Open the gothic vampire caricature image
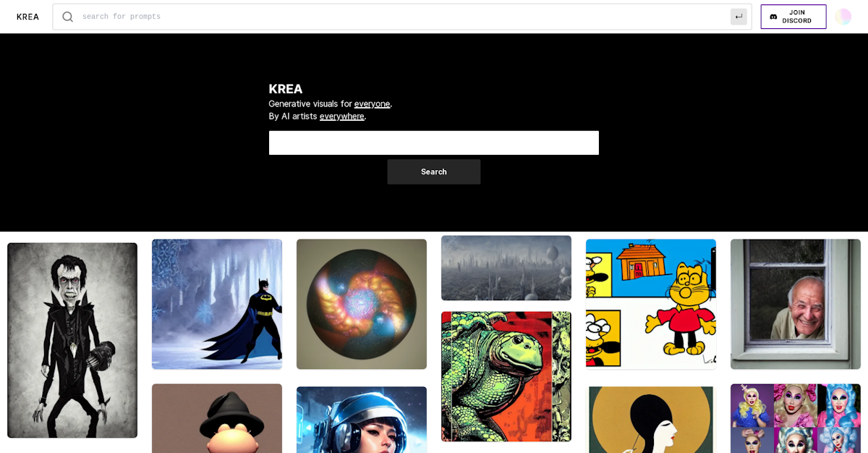Screen dimensions: 868x453 click(72, 340)
